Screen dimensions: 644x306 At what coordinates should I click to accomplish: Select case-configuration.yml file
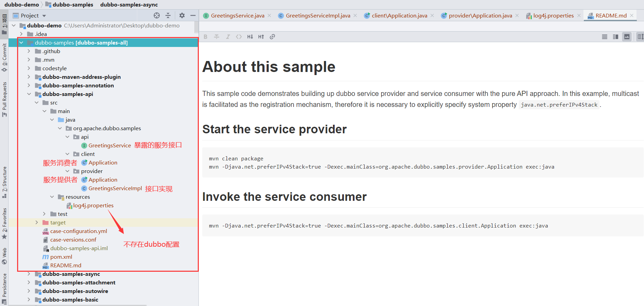coord(79,231)
